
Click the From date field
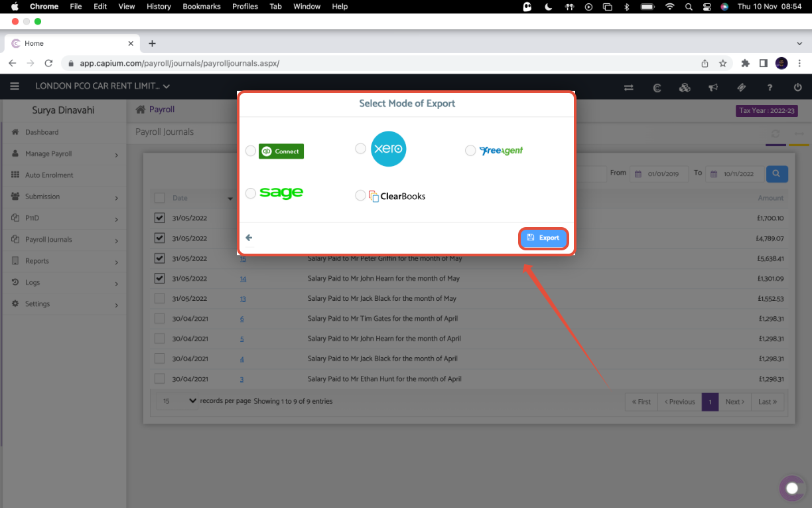(x=659, y=174)
